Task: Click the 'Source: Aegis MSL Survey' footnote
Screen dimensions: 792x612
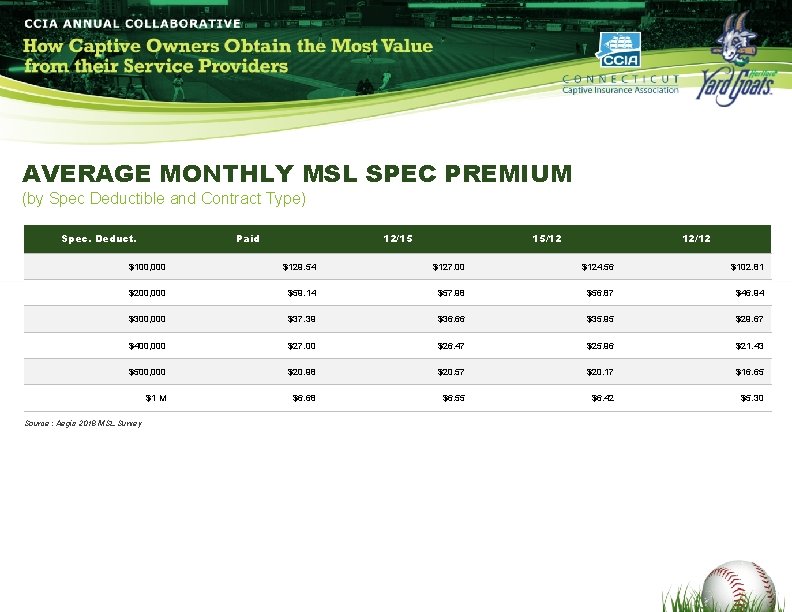Action: (83, 423)
